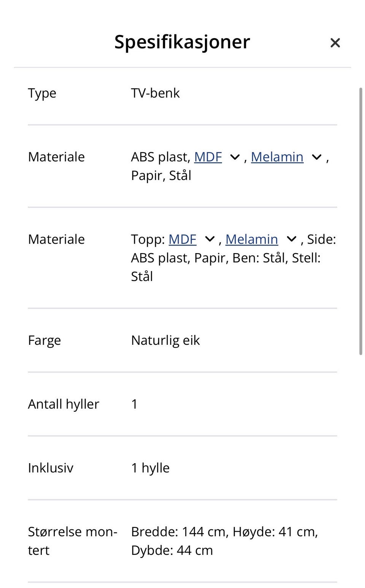Click the TV-benk value text
The height and width of the screenshot is (588, 365).
click(155, 93)
